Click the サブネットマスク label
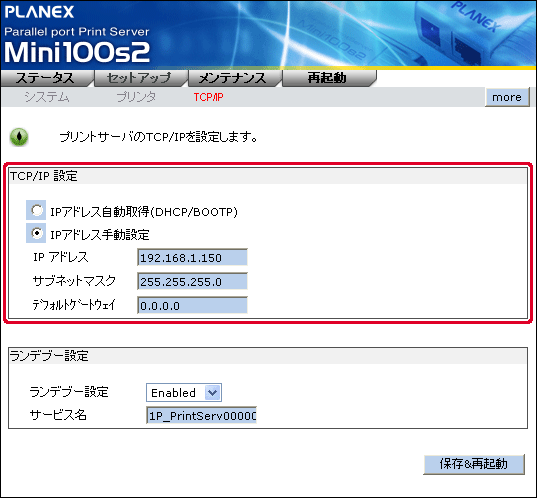 pos(74,281)
